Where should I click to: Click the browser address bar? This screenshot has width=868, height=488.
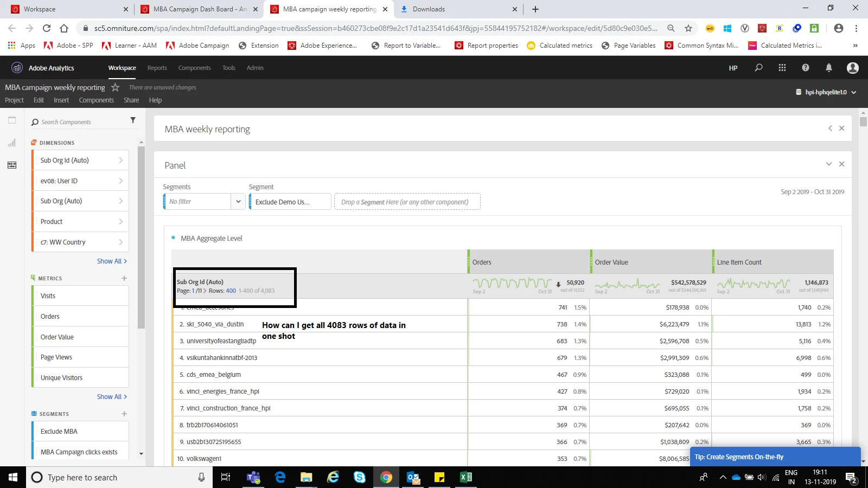[x=375, y=28]
